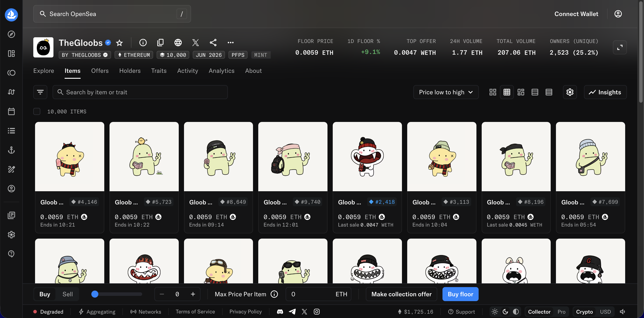
Task: Open TheGloobs X profile icon
Action: [x=195, y=43]
